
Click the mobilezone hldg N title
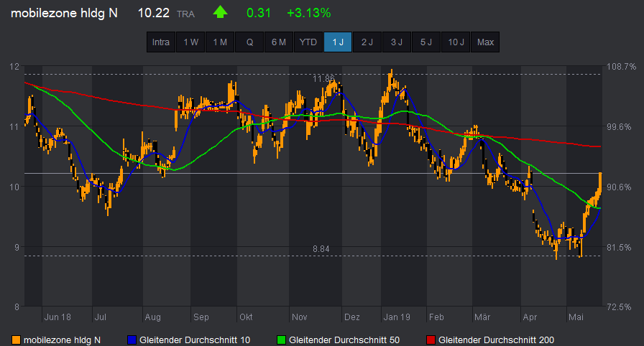(x=65, y=13)
